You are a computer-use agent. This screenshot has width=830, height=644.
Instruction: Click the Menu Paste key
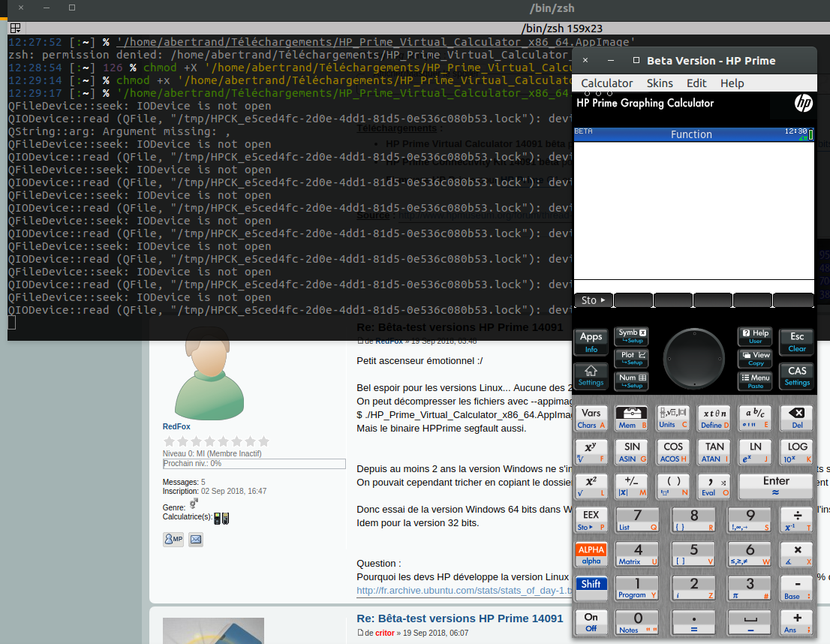point(756,381)
